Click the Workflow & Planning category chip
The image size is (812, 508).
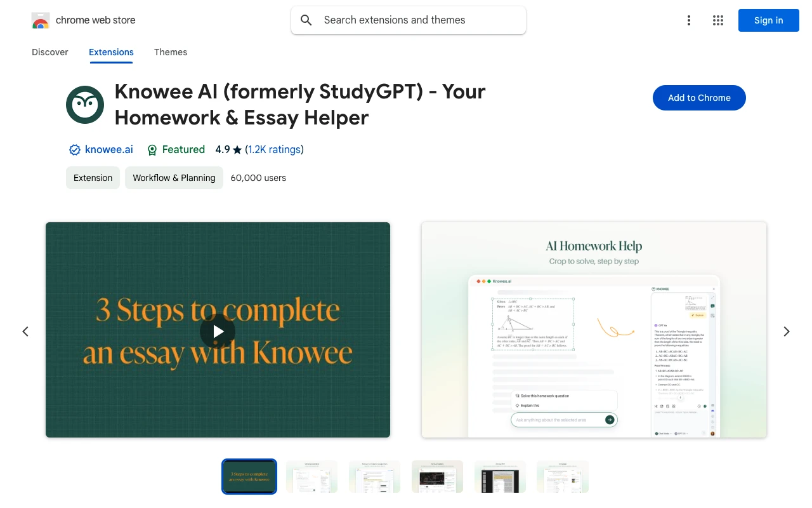pos(174,178)
